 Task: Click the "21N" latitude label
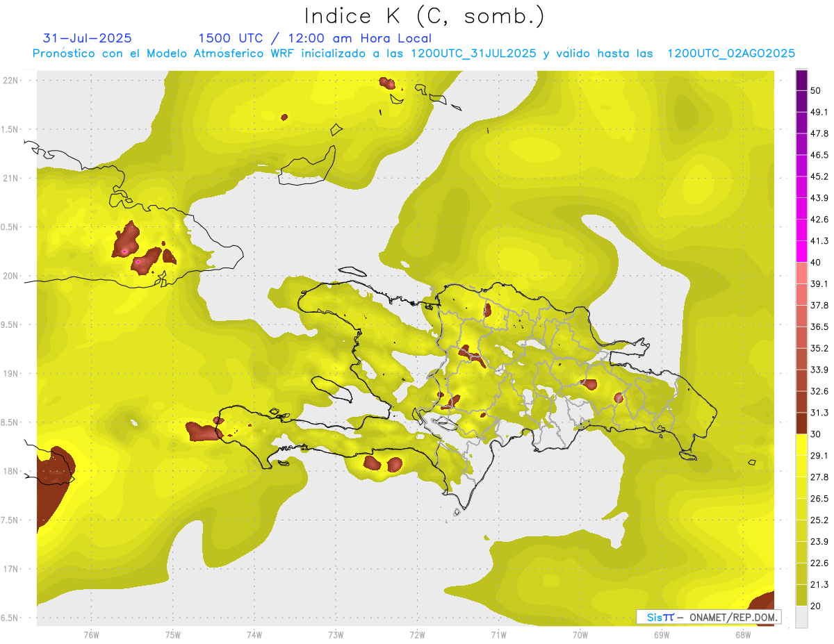pos(12,178)
